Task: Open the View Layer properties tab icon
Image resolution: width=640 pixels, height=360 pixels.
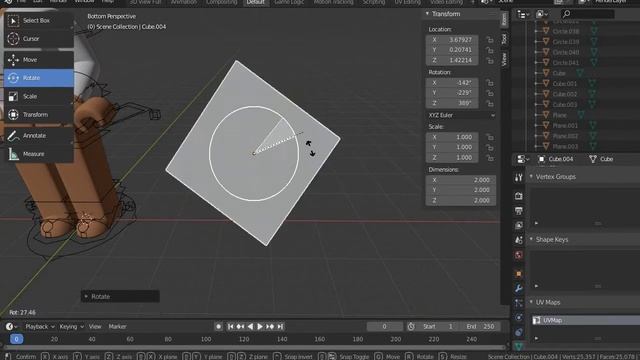Action: coord(518,225)
